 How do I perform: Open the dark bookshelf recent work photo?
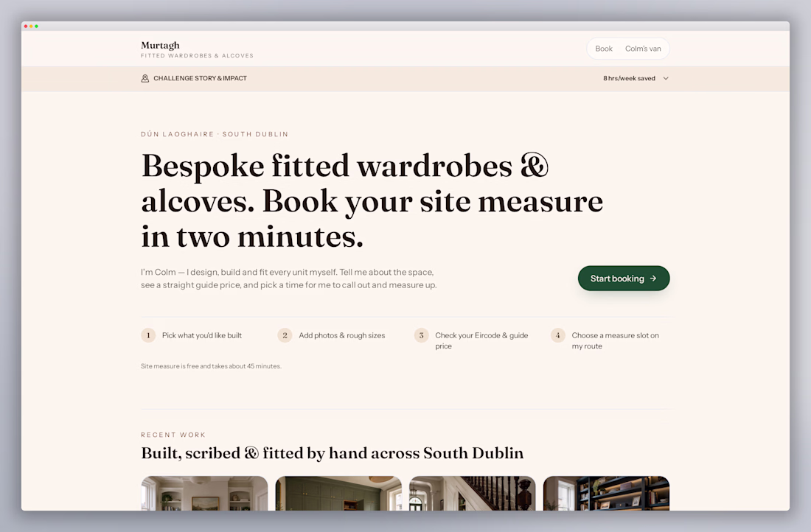pyautogui.click(x=606, y=493)
